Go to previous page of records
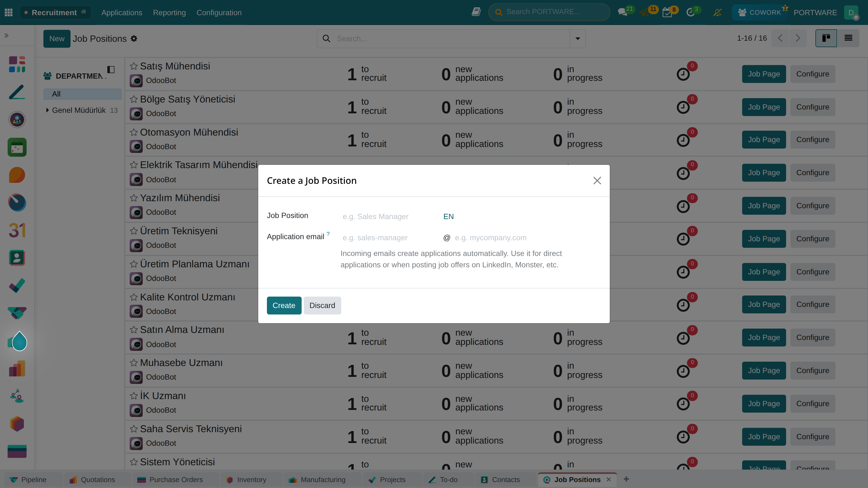The height and width of the screenshot is (488, 868). tap(780, 38)
